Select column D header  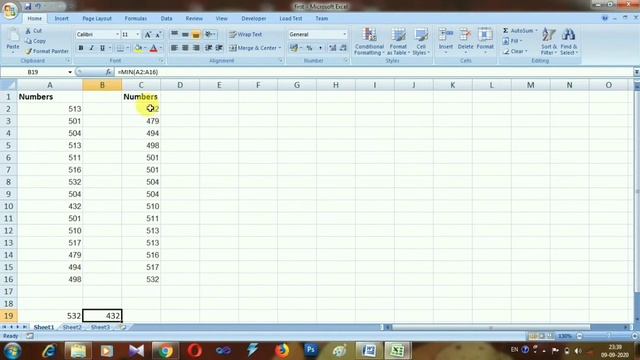click(x=180, y=85)
